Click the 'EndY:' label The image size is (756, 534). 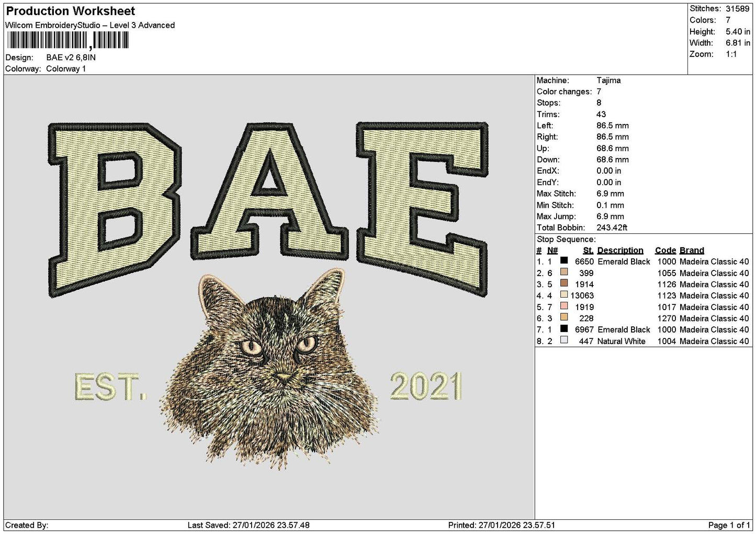[x=548, y=182]
